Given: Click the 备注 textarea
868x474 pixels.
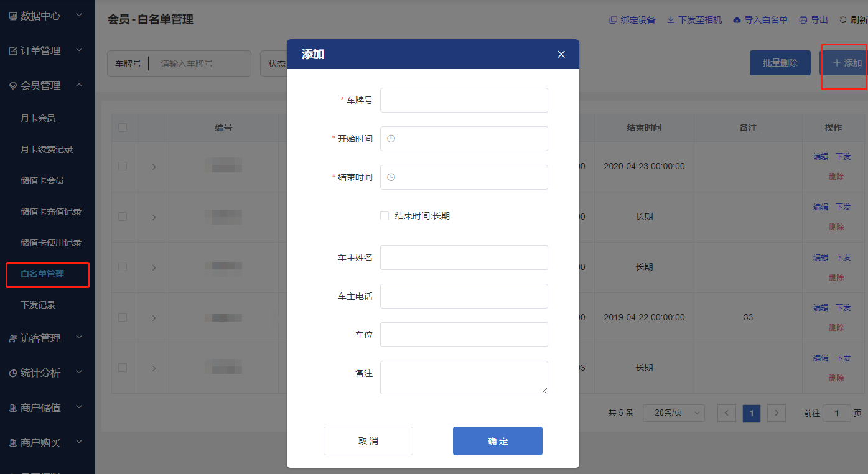Looking at the screenshot, I should tap(464, 378).
